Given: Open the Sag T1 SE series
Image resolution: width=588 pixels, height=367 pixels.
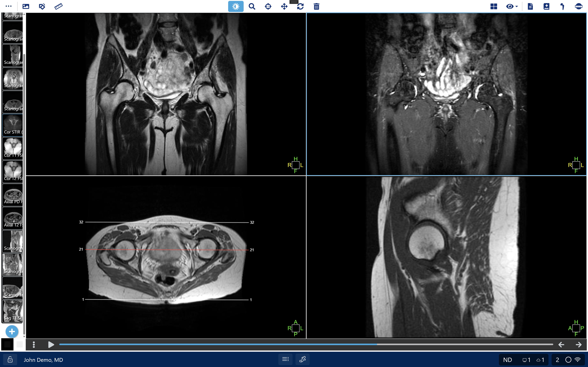Looking at the screenshot, I should pos(13,311).
